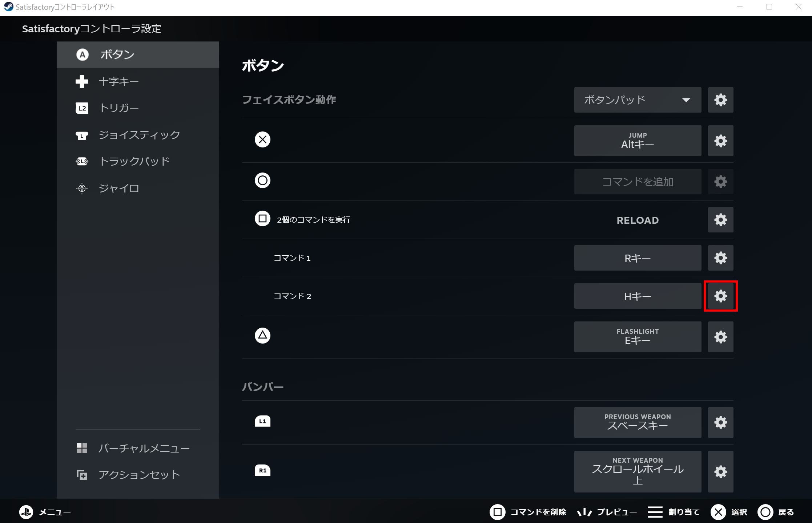
Task: Click the Hキー binding for Command 2
Action: click(x=638, y=296)
